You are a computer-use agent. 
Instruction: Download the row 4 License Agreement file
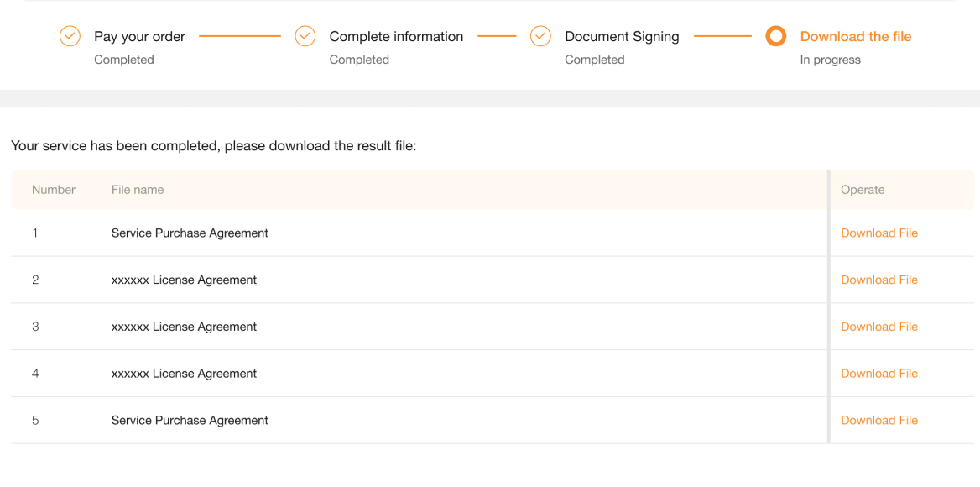(879, 374)
